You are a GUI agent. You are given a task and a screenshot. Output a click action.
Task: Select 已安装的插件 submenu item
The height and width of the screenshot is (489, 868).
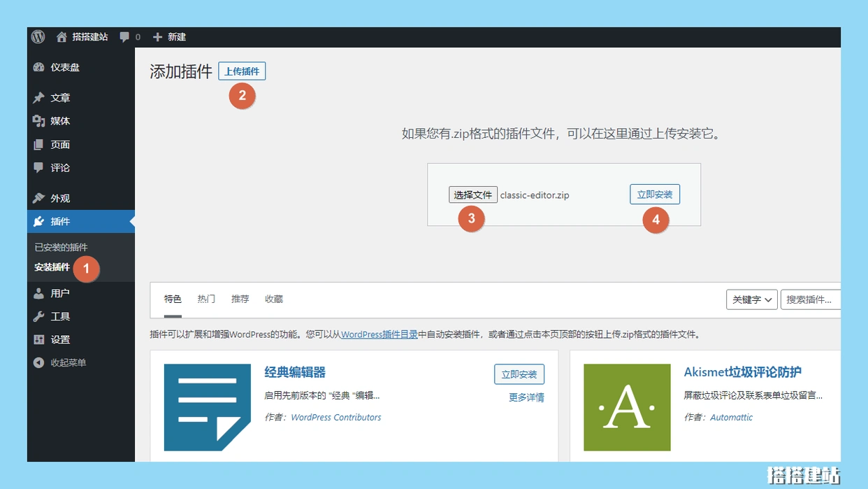pos(61,247)
